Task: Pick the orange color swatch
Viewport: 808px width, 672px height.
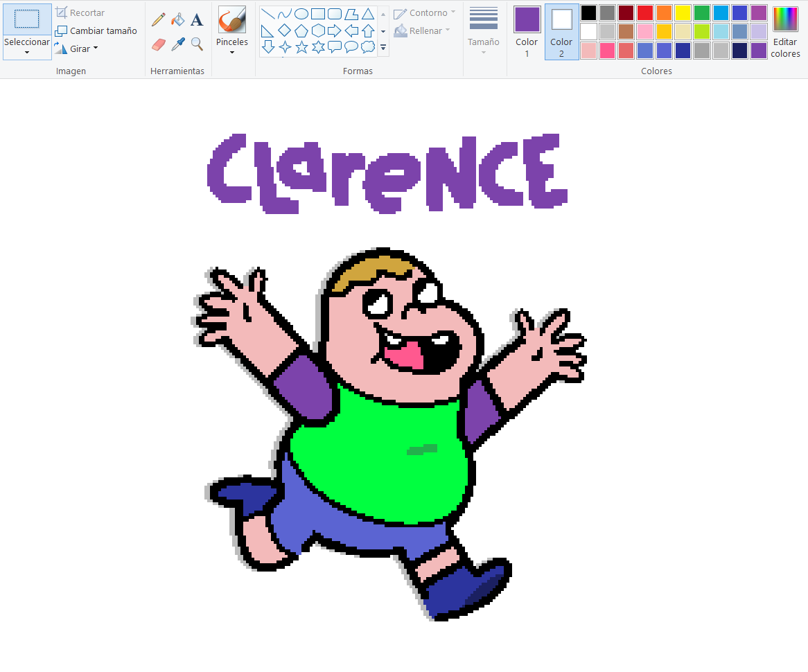Action: (x=665, y=13)
